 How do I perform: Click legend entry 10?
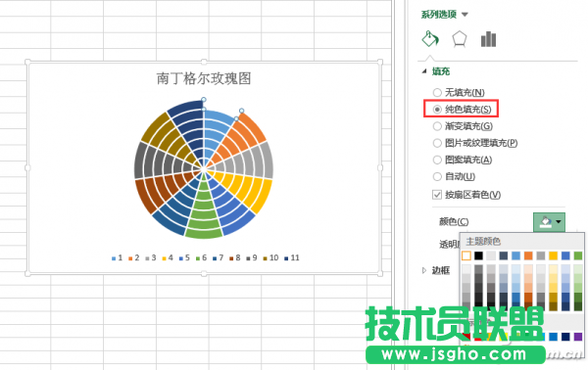(x=270, y=258)
